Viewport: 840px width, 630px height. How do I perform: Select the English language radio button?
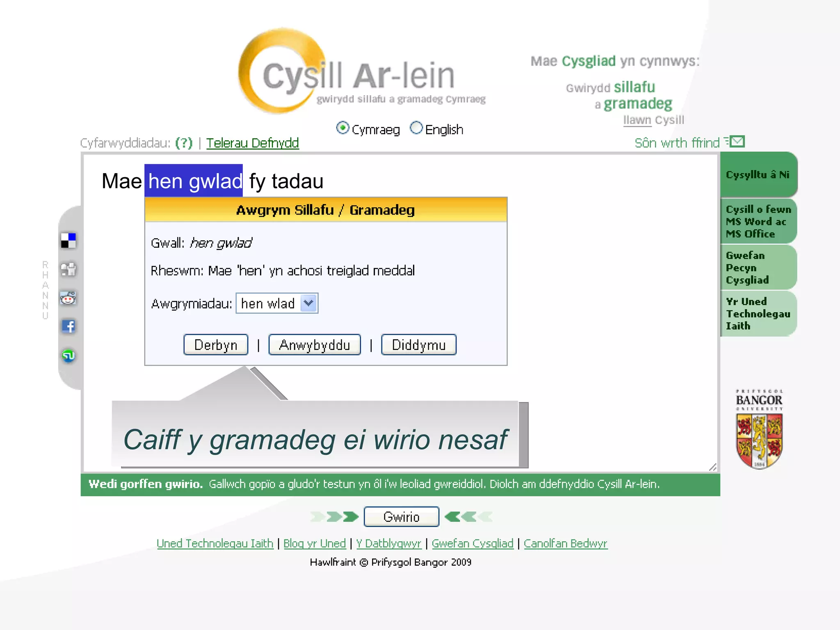(416, 128)
